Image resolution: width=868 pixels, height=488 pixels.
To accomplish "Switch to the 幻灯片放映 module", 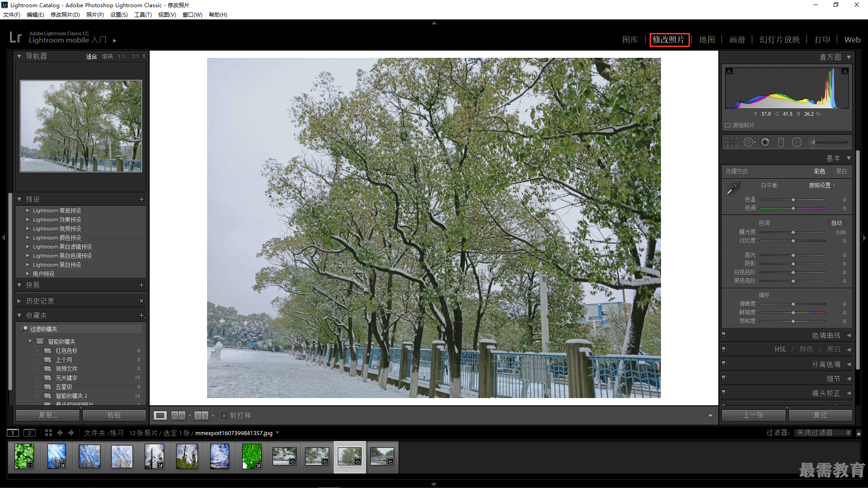I will [780, 40].
